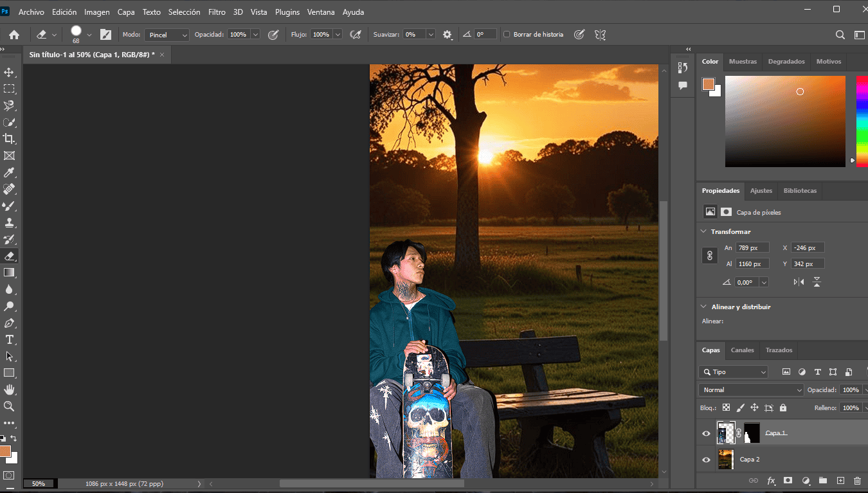868x493 pixels.
Task: Select the Rectangular Marquee tool
Action: (x=9, y=89)
